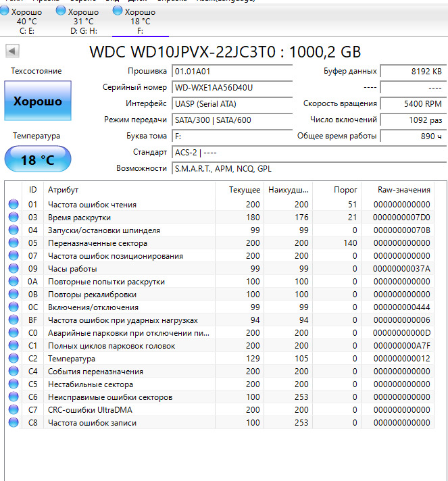Click the Прошивка firmware value field
Image resolution: width=448 pixels, height=481 pixels.
[x=232, y=72]
